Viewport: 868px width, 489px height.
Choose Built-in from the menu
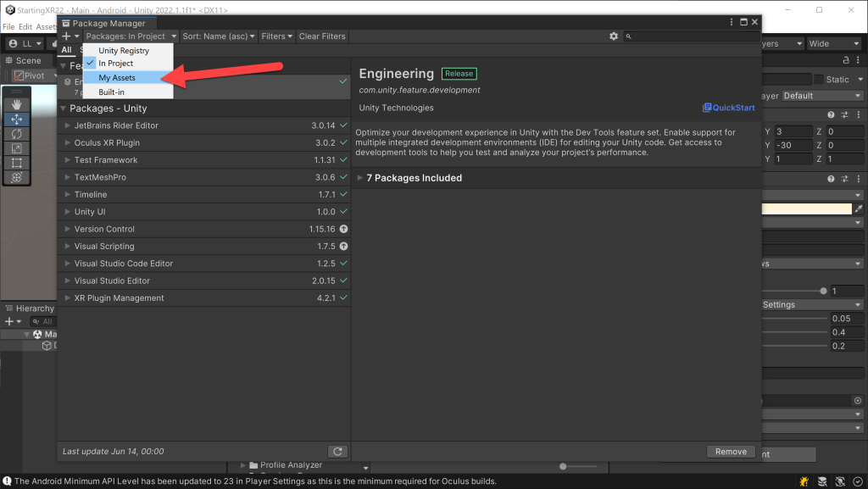pos(129,92)
